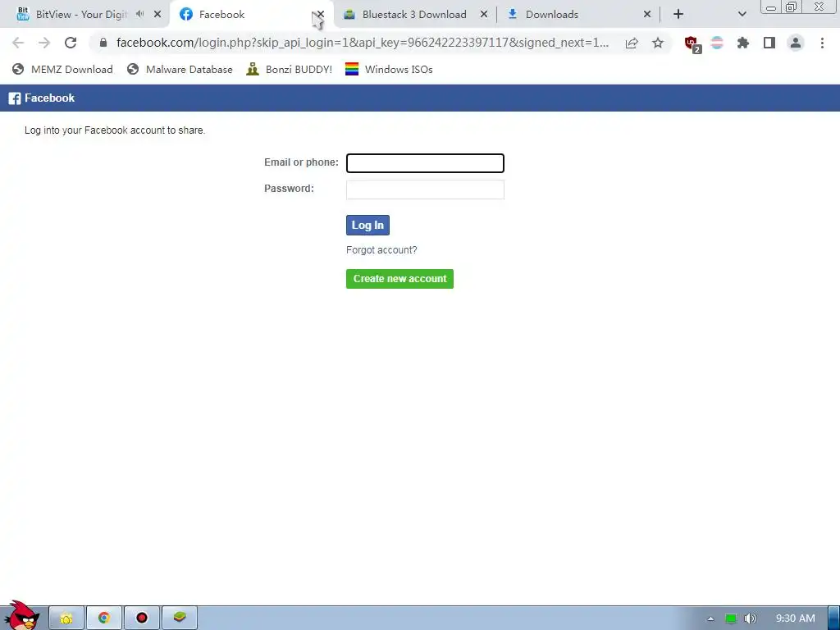This screenshot has width=840, height=630.
Task: Open the red record taskbar app
Action: [141, 619]
